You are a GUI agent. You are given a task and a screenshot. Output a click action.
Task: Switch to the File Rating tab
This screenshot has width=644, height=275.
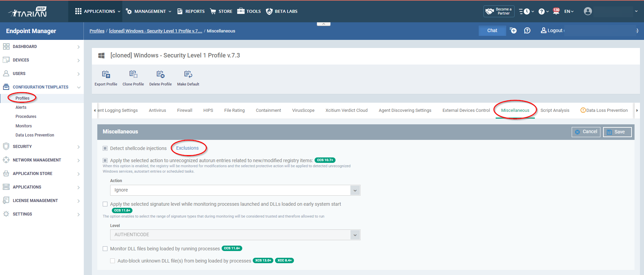point(234,110)
